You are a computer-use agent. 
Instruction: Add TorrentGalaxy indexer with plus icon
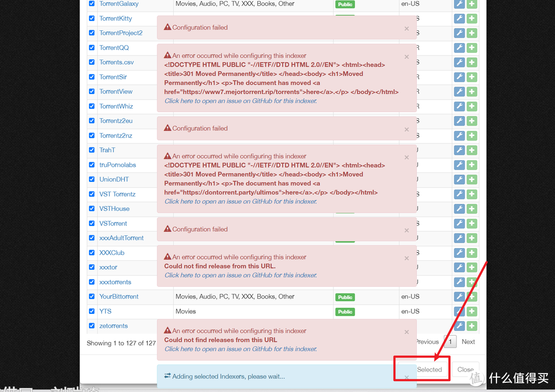pyautogui.click(x=471, y=4)
